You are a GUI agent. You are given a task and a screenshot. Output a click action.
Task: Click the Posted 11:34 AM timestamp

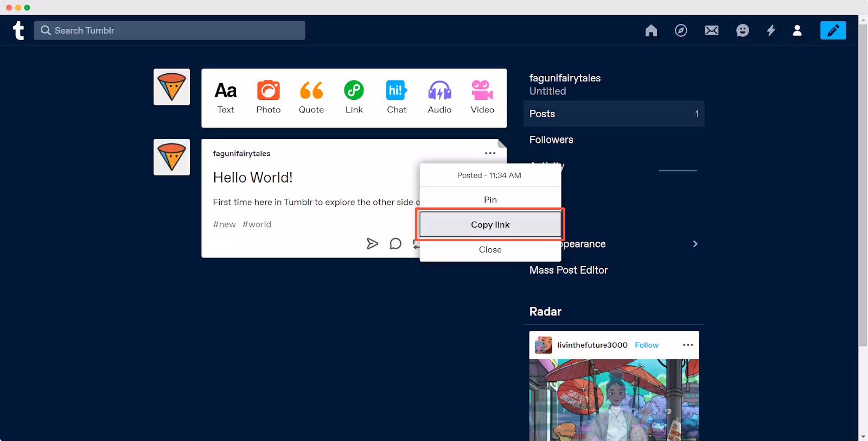489,175
